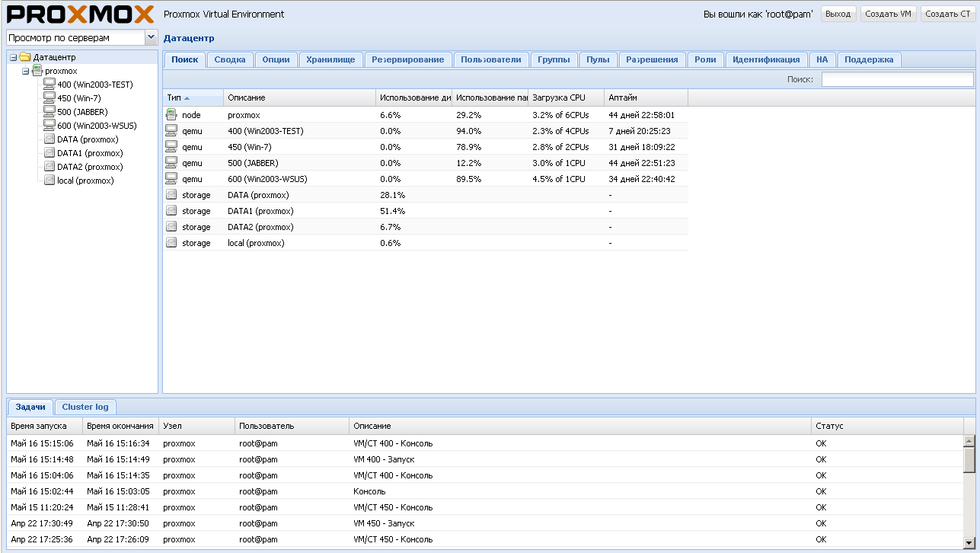Image resolution: width=980 pixels, height=553 pixels.
Task: Click the Создать VM button
Action: (889, 14)
